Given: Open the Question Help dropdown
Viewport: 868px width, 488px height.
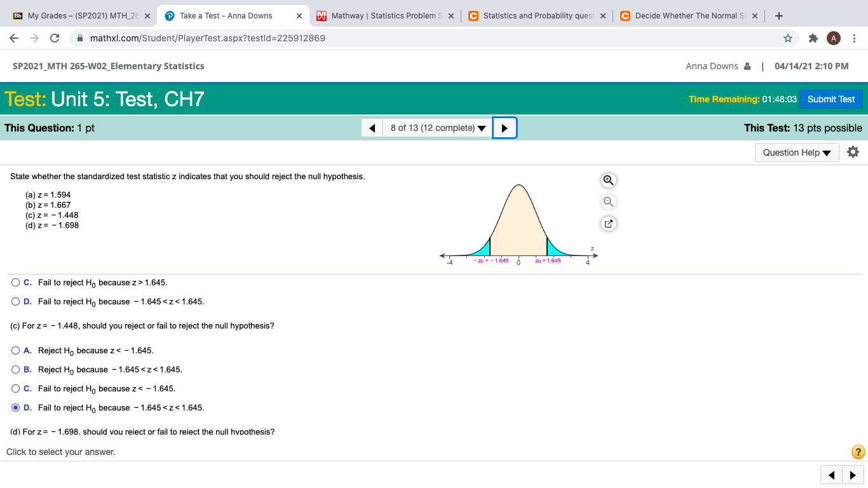Looking at the screenshot, I should click(x=796, y=152).
